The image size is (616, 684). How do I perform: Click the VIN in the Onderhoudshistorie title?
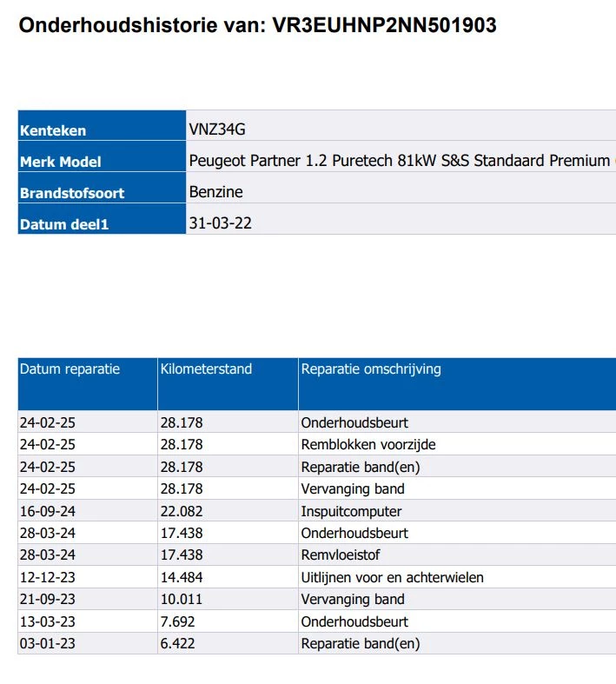click(x=385, y=26)
